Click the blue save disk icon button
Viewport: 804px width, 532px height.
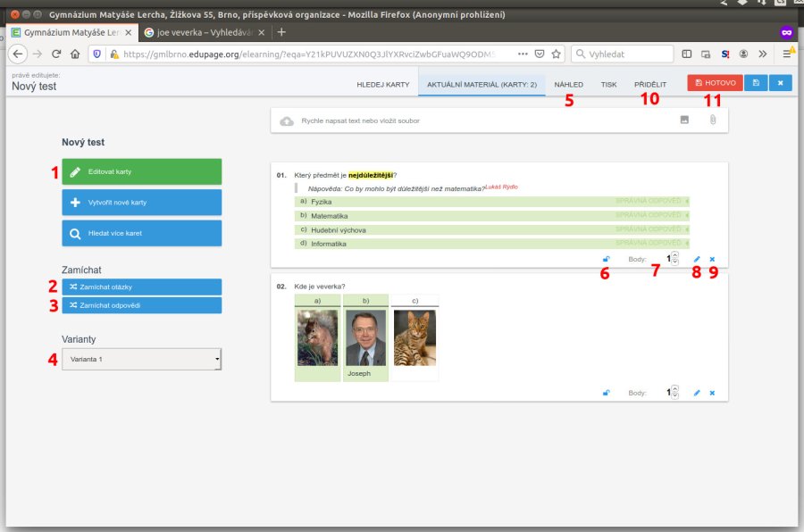coord(756,83)
